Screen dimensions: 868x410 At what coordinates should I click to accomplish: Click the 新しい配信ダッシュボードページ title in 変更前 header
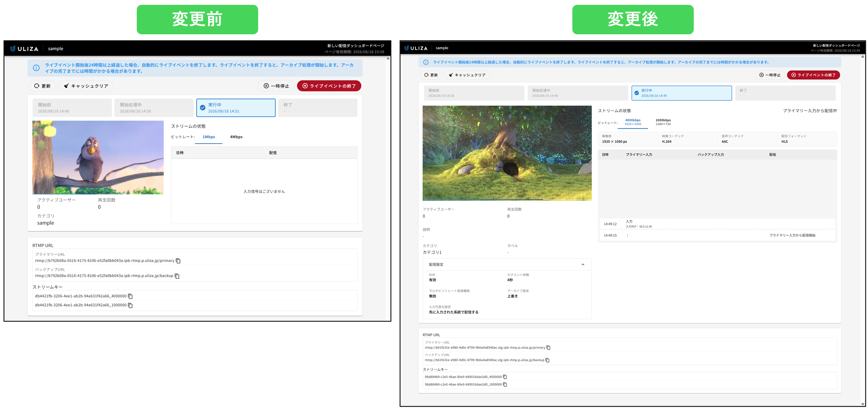click(x=356, y=46)
